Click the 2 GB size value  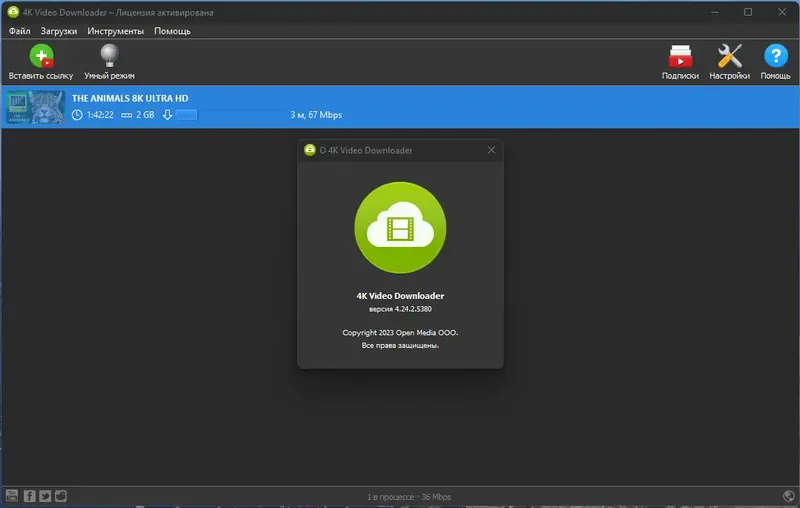[x=145, y=115]
